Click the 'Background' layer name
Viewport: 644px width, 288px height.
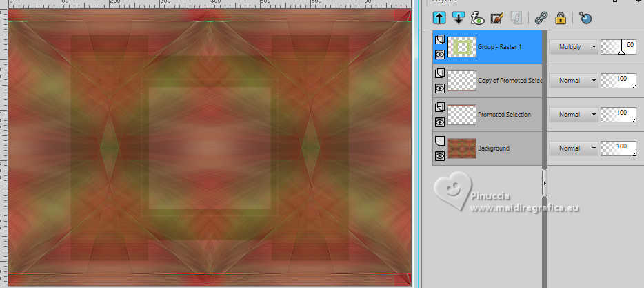(494, 148)
